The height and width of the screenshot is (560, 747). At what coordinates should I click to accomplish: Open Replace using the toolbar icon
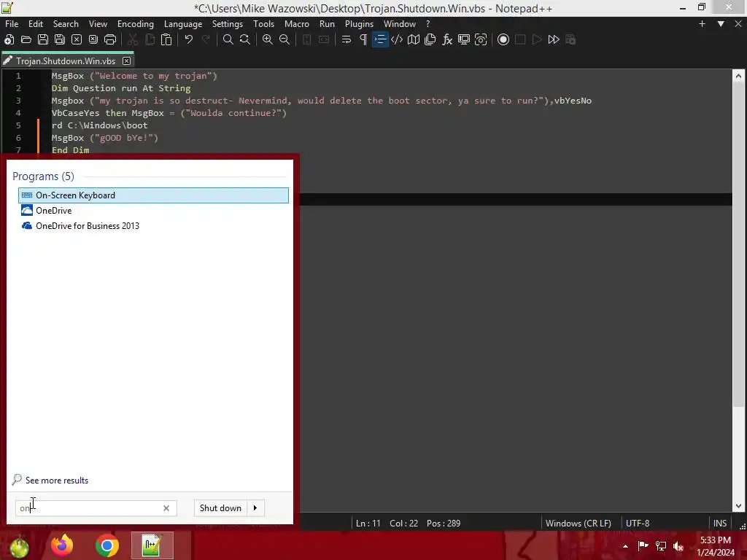pyautogui.click(x=245, y=39)
